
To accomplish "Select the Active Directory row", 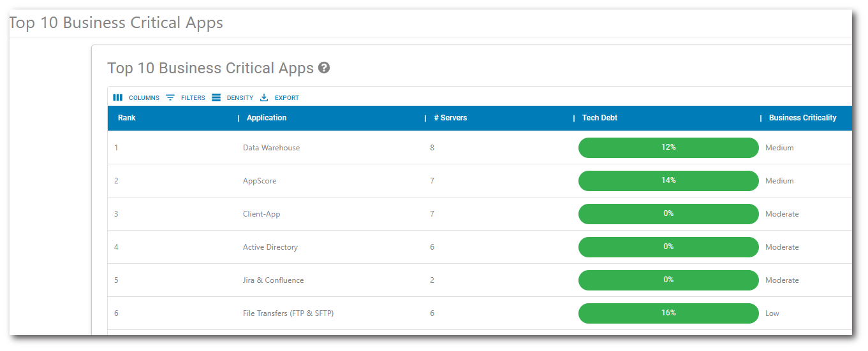I will [x=270, y=247].
